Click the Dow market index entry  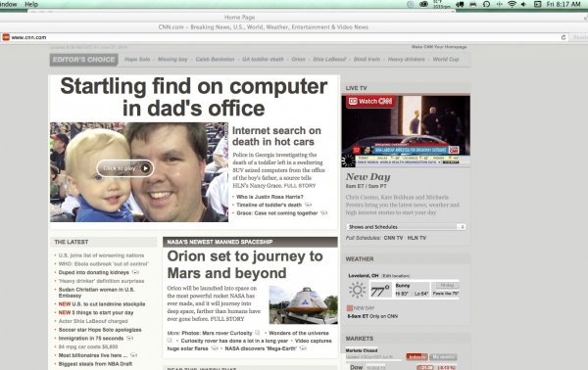pyautogui.click(x=357, y=367)
